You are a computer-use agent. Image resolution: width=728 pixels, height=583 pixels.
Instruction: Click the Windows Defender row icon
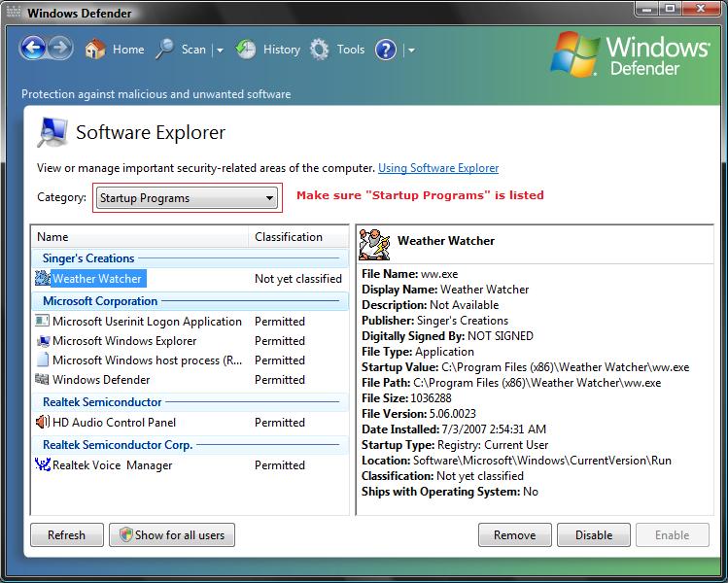pyautogui.click(x=42, y=379)
